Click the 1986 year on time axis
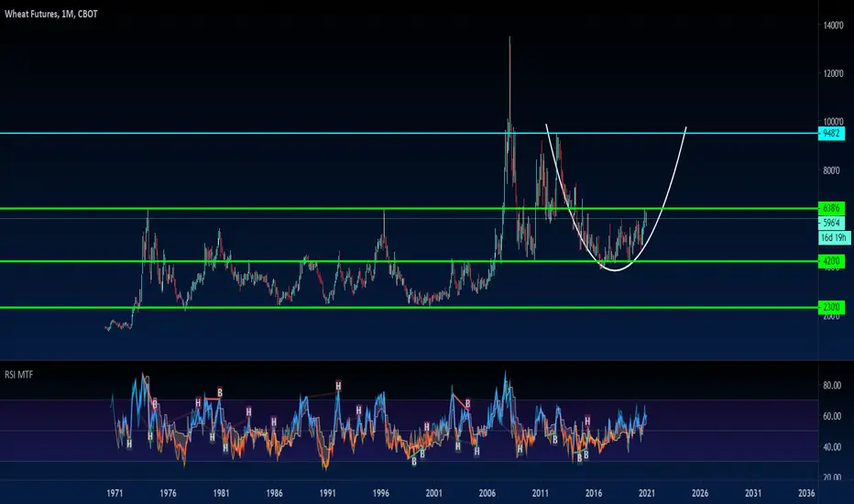Screen dimensions: 854x504 (274, 493)
